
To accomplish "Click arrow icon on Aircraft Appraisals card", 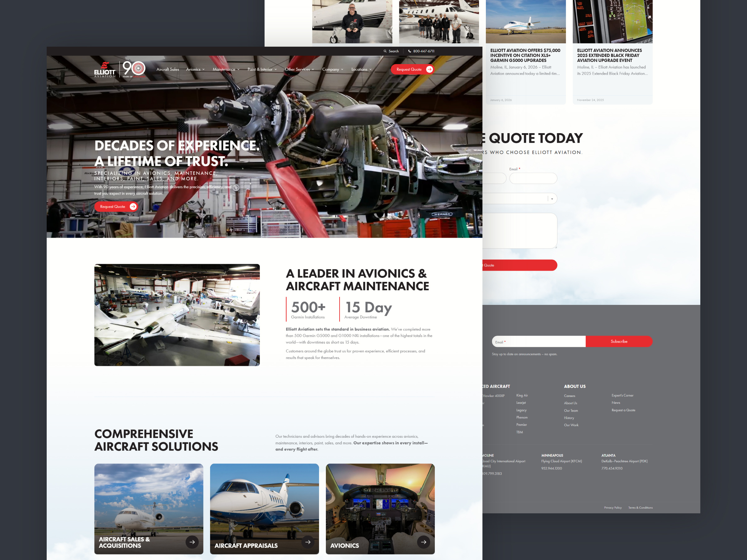I will click(x=308, y=542).
